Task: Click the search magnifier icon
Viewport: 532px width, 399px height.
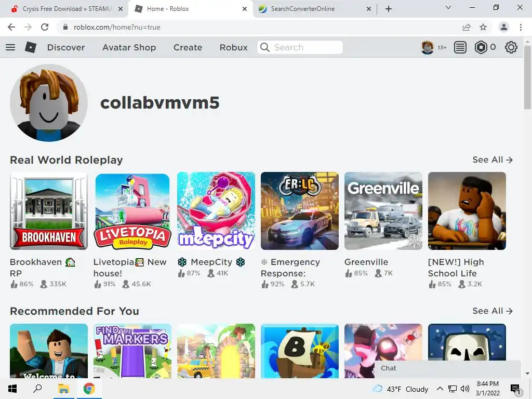Action: click(265, 47)
